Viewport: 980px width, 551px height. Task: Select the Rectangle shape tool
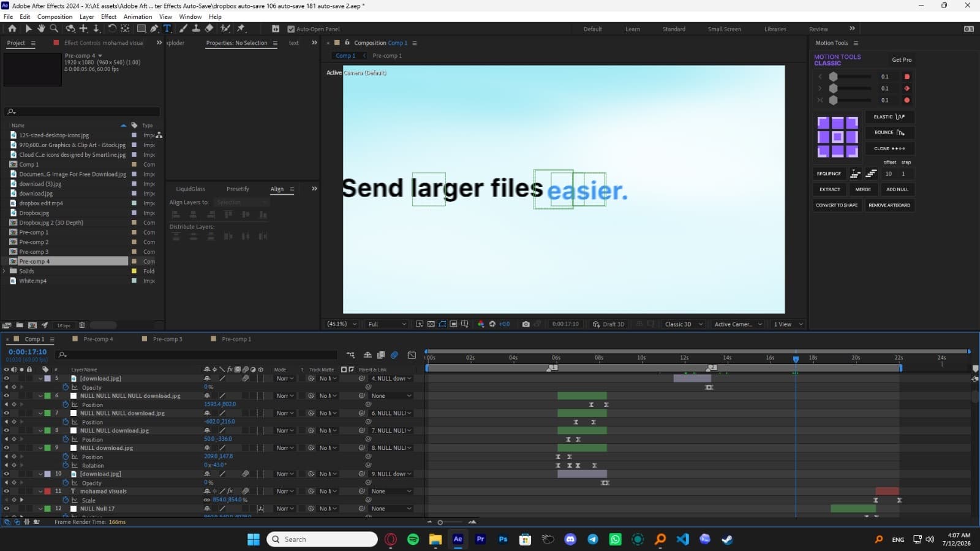(x=141, y=29)
